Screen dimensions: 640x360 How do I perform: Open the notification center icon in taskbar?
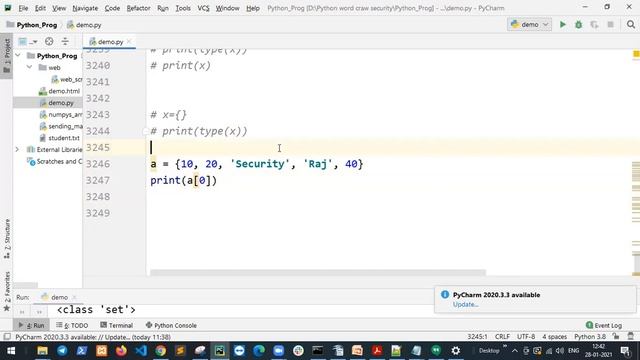click(x=625, y=351)
